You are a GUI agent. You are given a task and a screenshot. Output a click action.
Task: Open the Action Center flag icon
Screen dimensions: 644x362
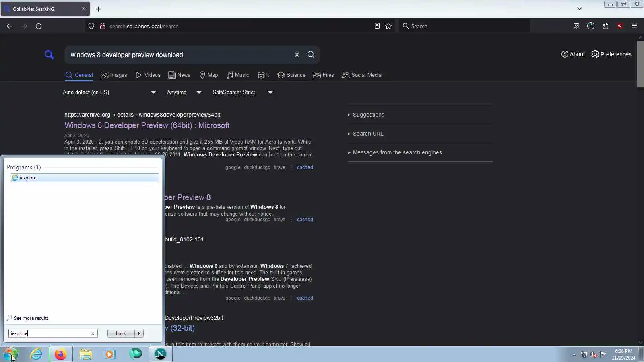603,354
